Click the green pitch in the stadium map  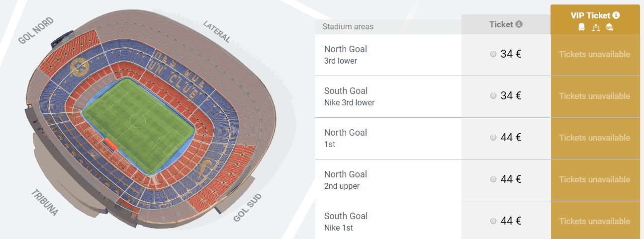139,123
